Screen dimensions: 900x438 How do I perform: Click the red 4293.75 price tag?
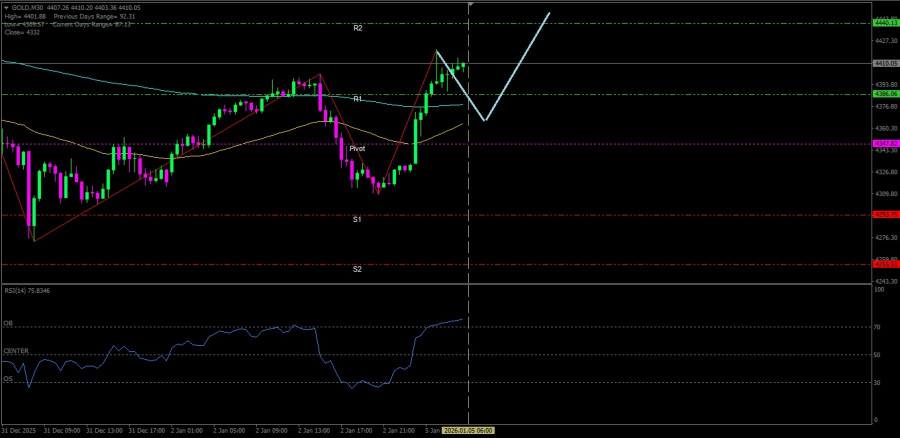tap(885, 214)
